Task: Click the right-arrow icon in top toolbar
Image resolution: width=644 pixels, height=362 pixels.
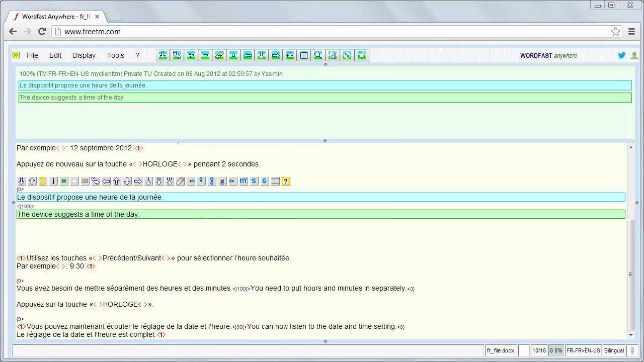Action: 276,55
